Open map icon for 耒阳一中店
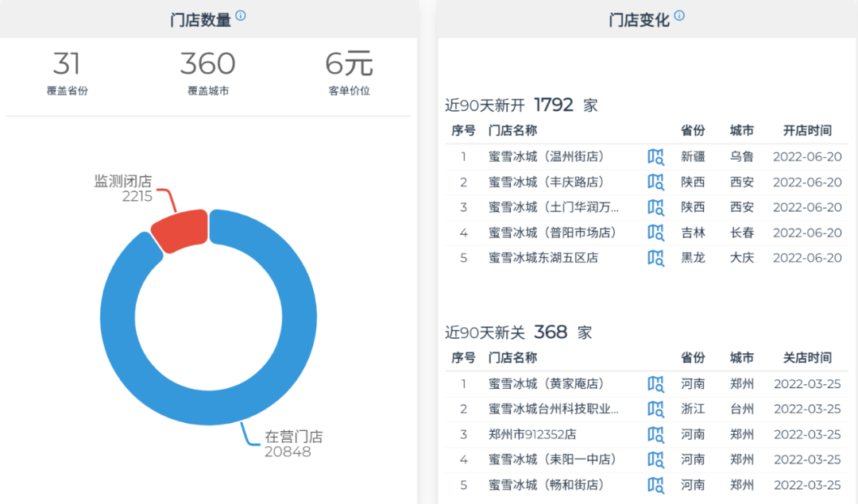The width and height of the screenshot is (858, 504). [655, 460]
